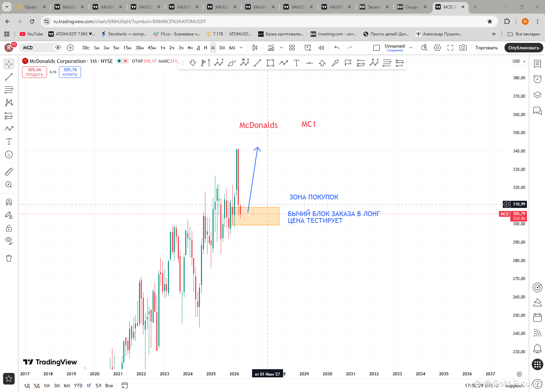This screenshot has height=392, width=545.
Task: Open the economic calendar panel
Action: click(x=538, y=317)
